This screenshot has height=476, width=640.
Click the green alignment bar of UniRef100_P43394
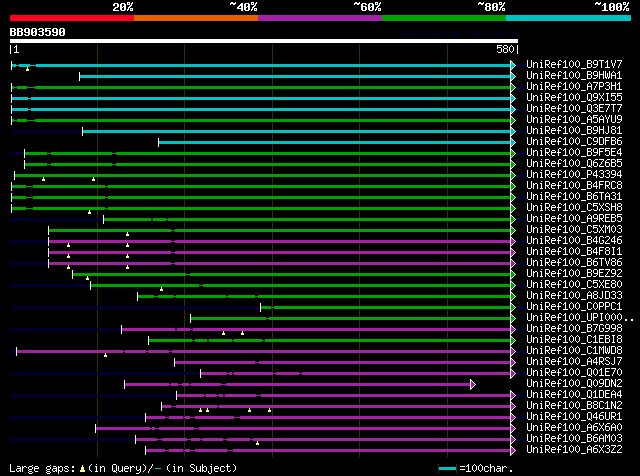[262, 176]
